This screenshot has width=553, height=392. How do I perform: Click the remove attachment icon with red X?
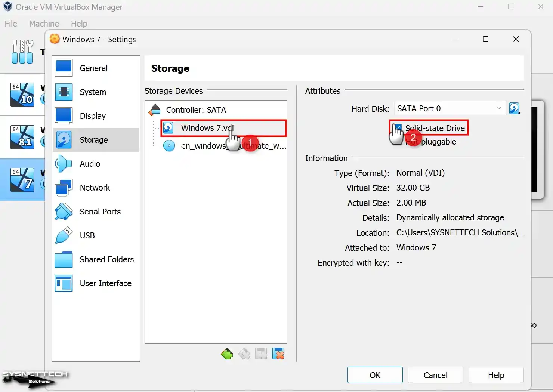tap(278, 354)
